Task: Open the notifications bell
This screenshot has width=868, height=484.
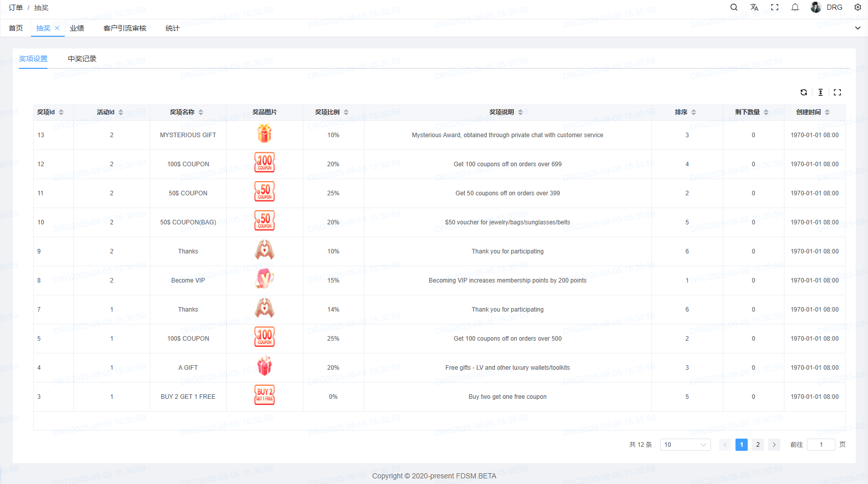Action: [795, 7]
